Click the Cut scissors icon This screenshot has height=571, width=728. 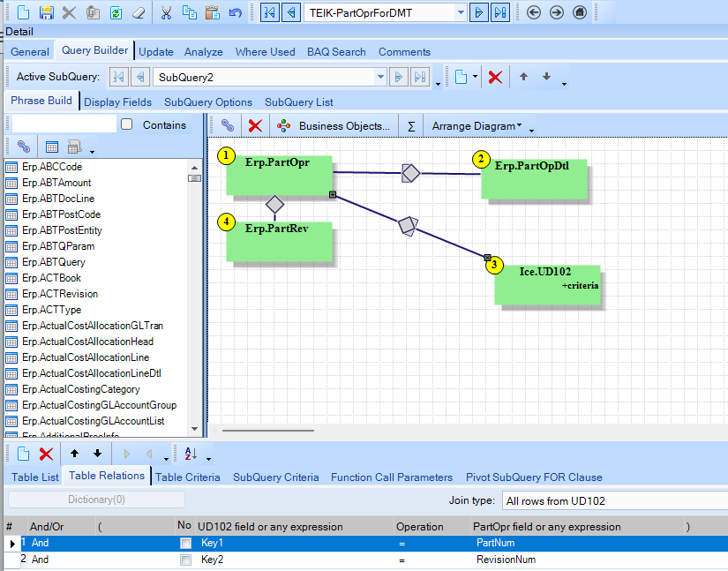[165, 12]
